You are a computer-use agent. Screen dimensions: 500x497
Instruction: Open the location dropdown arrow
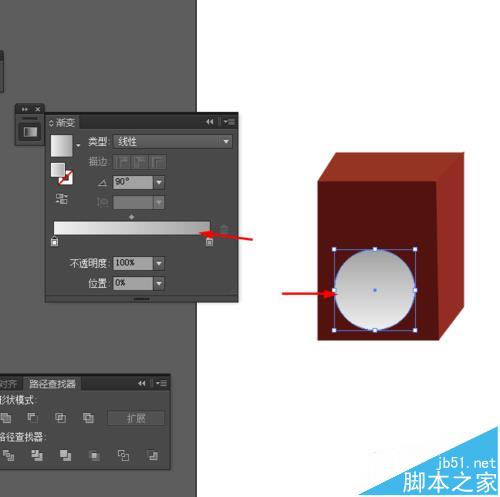pyautogui.click(x=159, y=283)
